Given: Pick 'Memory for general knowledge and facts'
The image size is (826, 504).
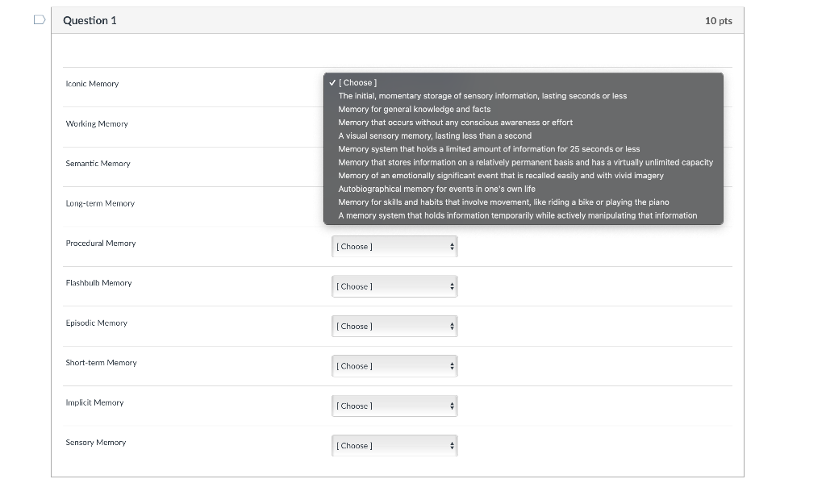Looking at the screenshot, I should click(x=414, y=109).
